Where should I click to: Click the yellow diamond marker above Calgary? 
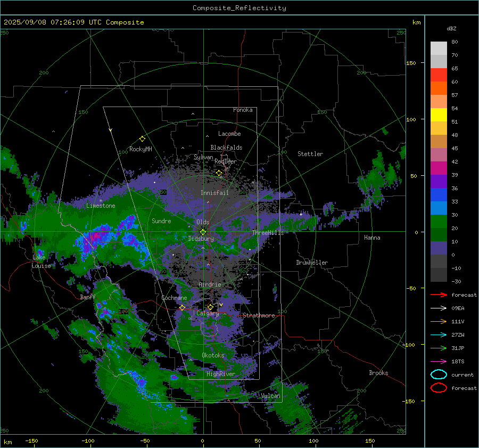pyautogui.click(x=210, y=307)
